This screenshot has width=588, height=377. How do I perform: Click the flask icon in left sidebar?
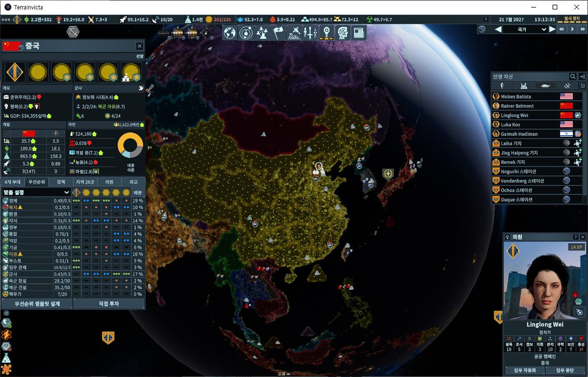click(7, 358)
